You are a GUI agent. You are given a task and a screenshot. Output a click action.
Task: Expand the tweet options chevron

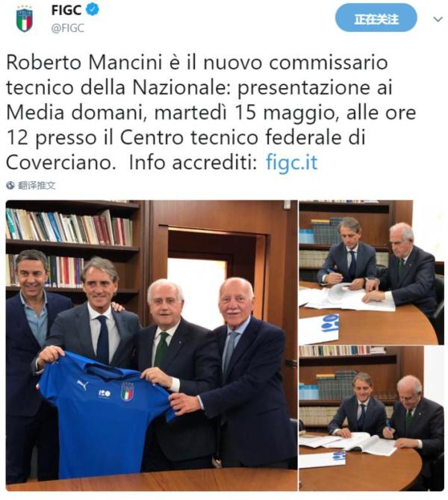click(x=438, y=19)
